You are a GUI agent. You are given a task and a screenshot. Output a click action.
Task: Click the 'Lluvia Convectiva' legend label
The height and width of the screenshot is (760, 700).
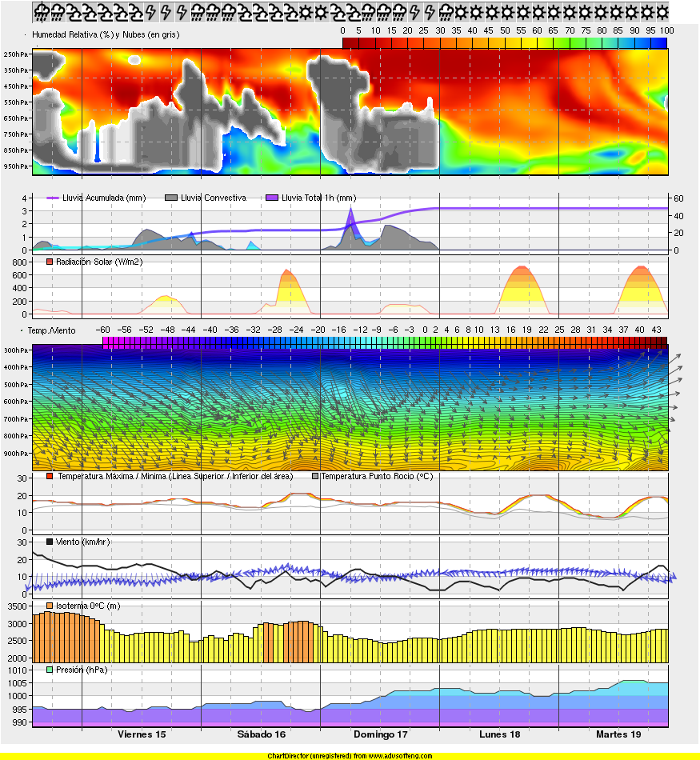pyautogui.click(x=214, y=198)
